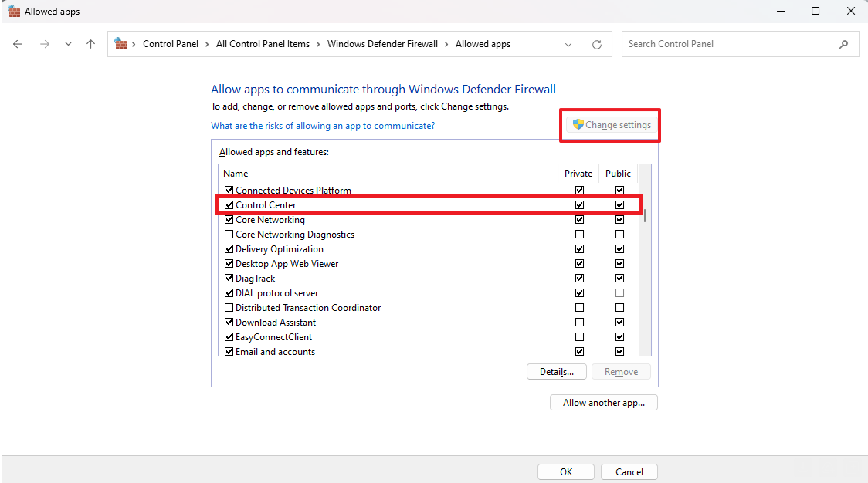Select Connected Devices Platform row text
Screen dimensions: 868x483
[x=293, y=191]
